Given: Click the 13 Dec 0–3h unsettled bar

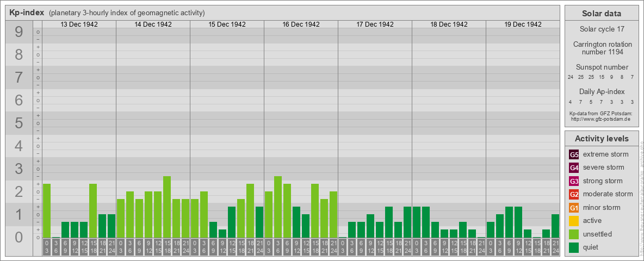Looking at the screenshot, I should 47,210.
